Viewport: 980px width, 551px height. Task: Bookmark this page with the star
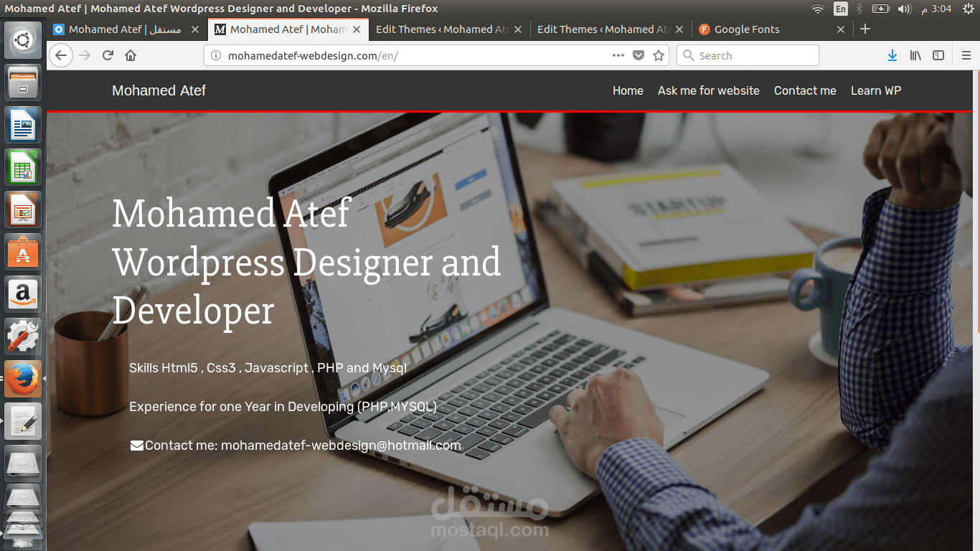(659, 55)
